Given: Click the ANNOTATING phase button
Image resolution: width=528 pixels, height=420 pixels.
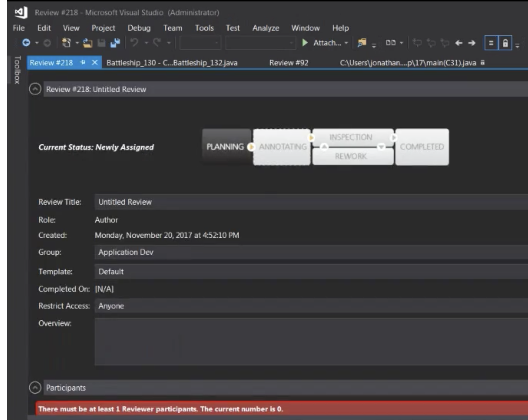Looking at the screenshot, I should 282,147.
